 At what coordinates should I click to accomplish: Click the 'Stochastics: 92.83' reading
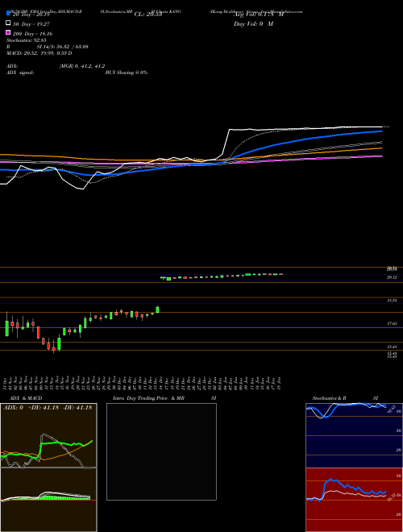(27, 40)
